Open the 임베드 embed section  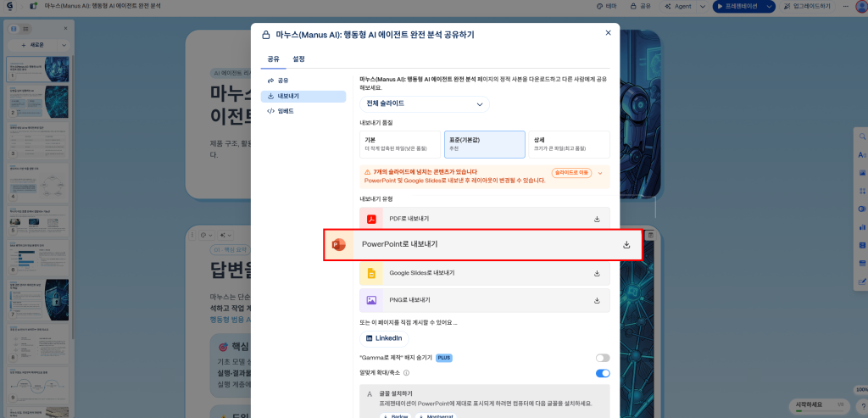(x=303, y=111)
